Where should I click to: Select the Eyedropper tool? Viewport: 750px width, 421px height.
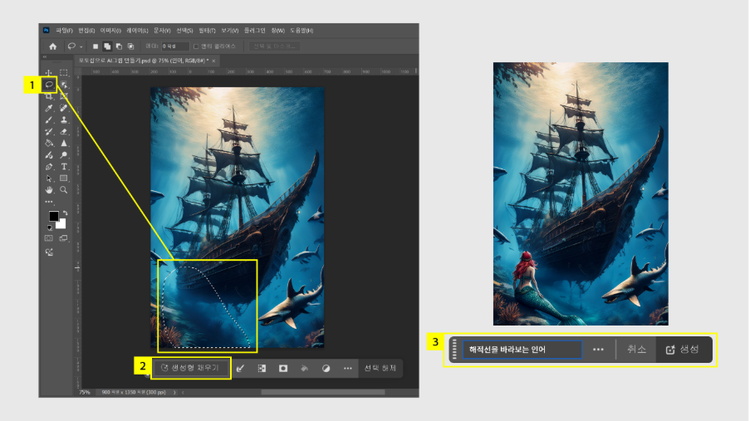49,108
